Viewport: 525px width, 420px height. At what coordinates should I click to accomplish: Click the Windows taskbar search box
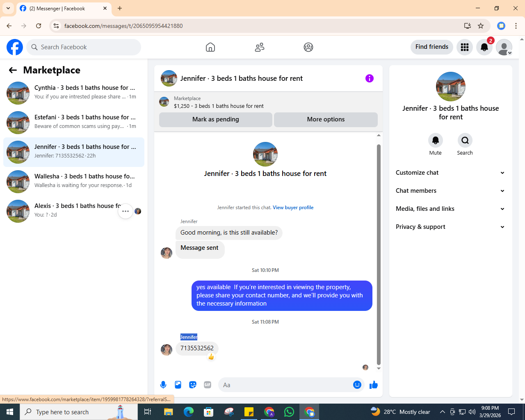pyautogui.click(x=79, y=412)
